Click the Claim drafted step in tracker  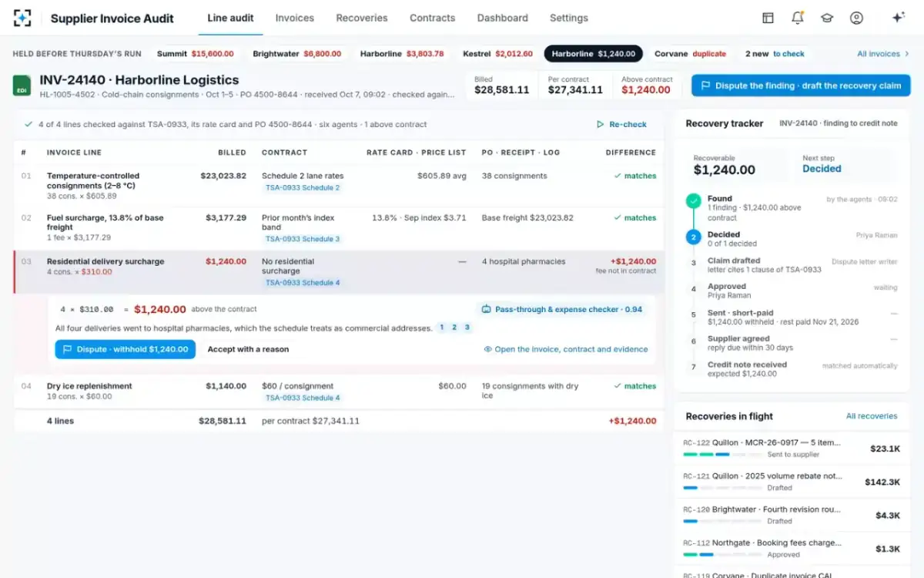point(792,265)
